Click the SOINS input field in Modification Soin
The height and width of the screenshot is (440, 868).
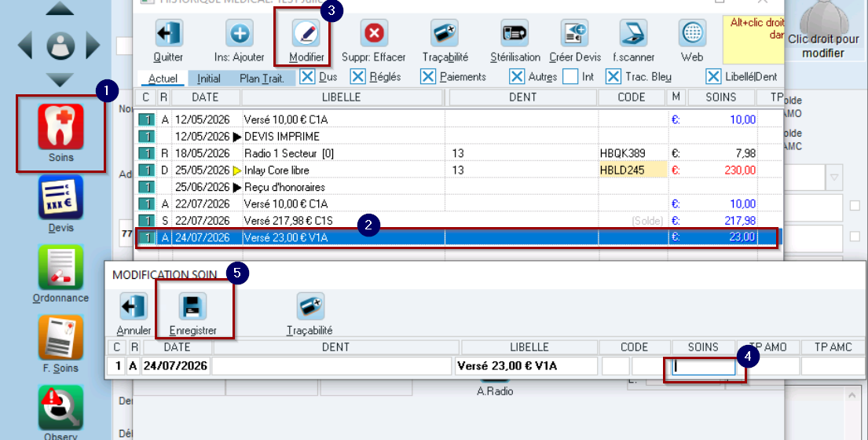[704, 366]
